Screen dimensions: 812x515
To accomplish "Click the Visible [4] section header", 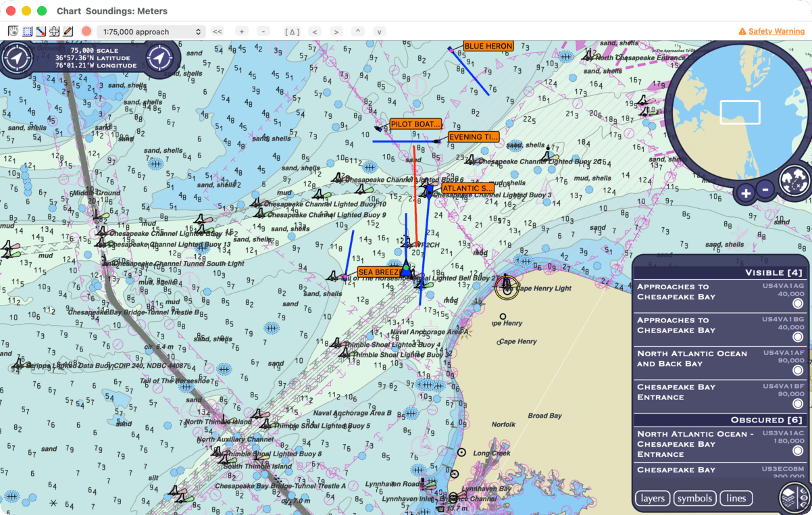I will click(720, 272).
